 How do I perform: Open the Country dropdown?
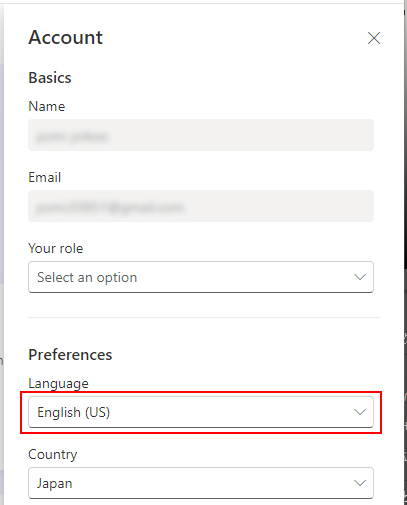point(201,483)
